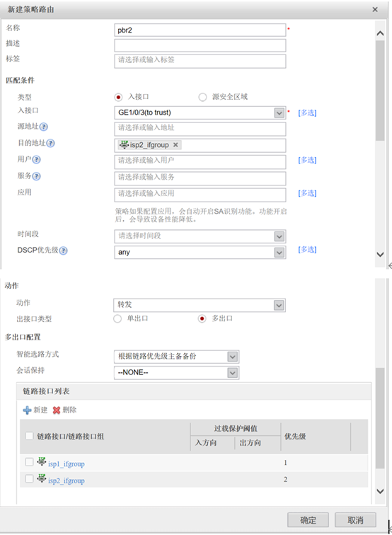Tick the isp2_ifgroup row checkbox
The image size is (392, 535).
click(x=29, y=478)
